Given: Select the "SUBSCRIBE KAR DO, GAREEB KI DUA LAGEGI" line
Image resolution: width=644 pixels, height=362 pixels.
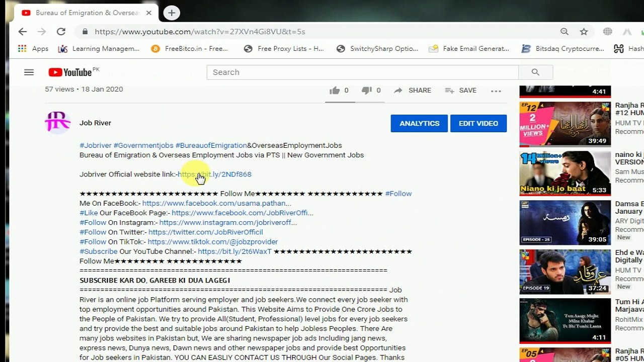Looking at the screenshot, I should (155, 280).
